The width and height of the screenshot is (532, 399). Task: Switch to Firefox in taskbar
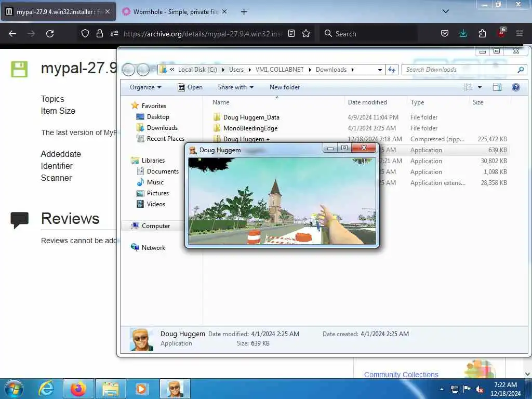coord(78,389)
